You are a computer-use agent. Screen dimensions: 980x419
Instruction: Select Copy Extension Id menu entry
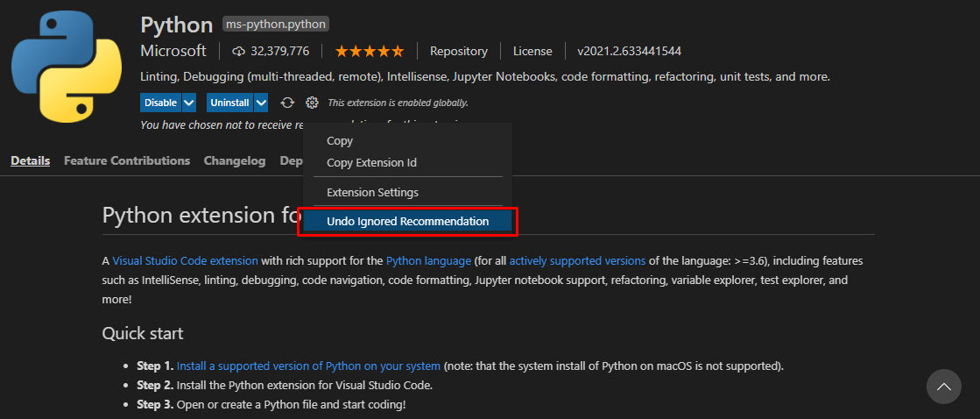(407, 162)
